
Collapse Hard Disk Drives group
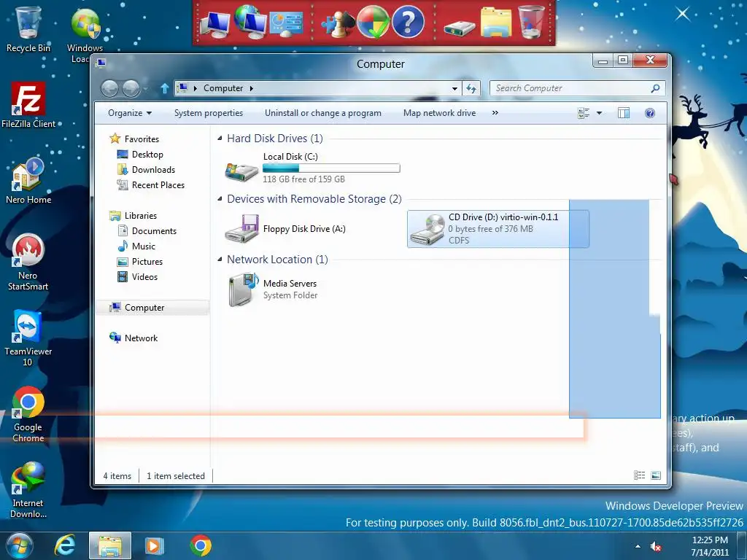pos(220,138)
